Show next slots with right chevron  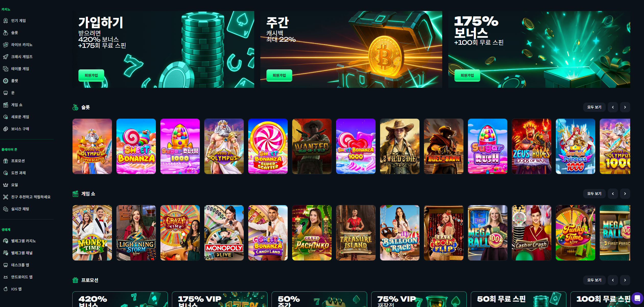pyautogui.click(x=625, y=107)
